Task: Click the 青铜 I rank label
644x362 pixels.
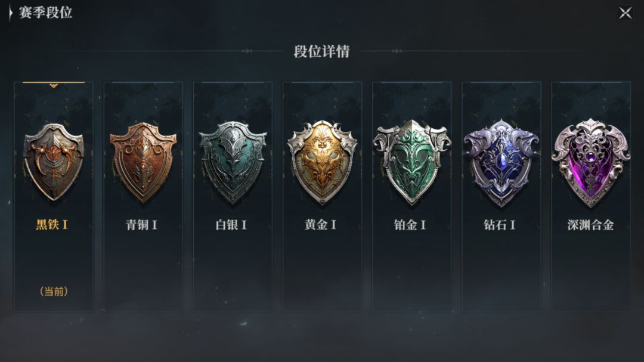Action: [x=141, y=225]
